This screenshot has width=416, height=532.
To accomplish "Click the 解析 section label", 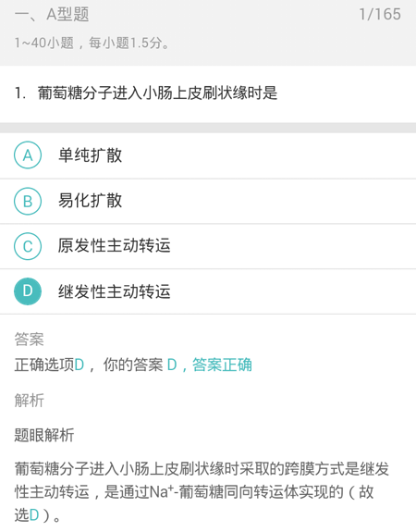I will [x=30, y=401].
